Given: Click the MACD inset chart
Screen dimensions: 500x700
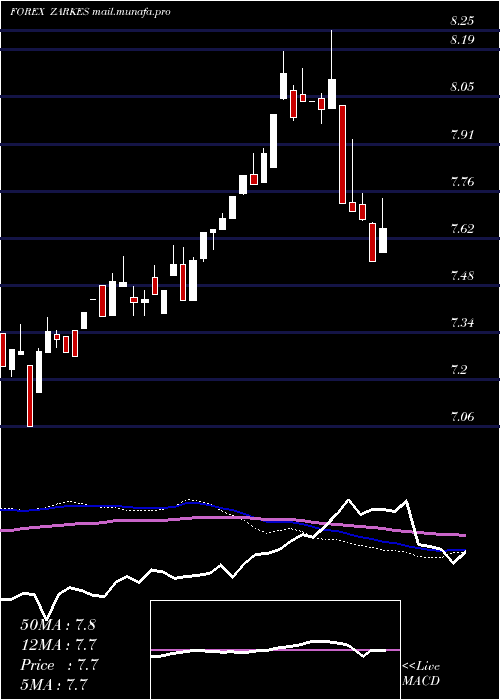Looking at the screenshot, I should click(x=275, y=650).
